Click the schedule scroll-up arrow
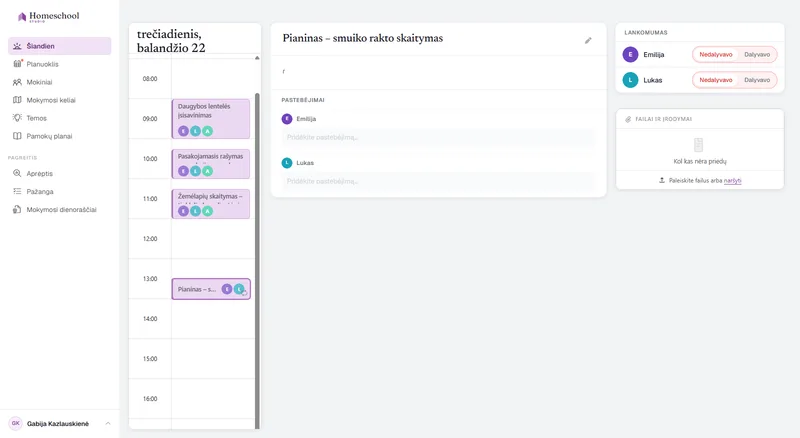The width and height of the screenshot is (800, 438). pos(257,58)
